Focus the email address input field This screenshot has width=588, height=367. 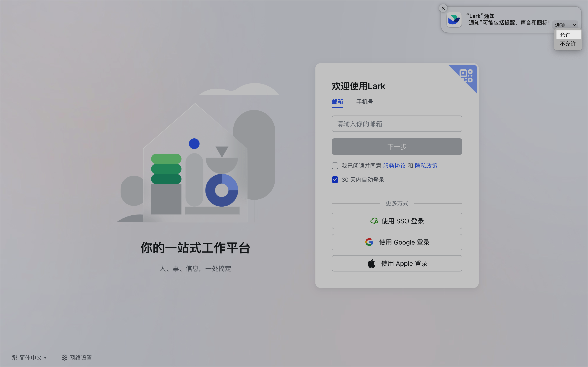397,124
